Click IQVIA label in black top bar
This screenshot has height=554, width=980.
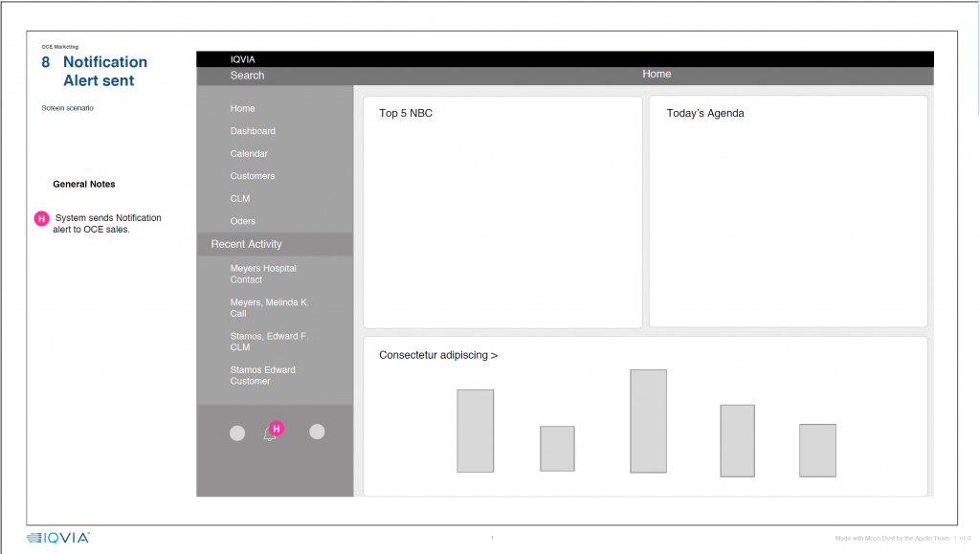[242, 59]
